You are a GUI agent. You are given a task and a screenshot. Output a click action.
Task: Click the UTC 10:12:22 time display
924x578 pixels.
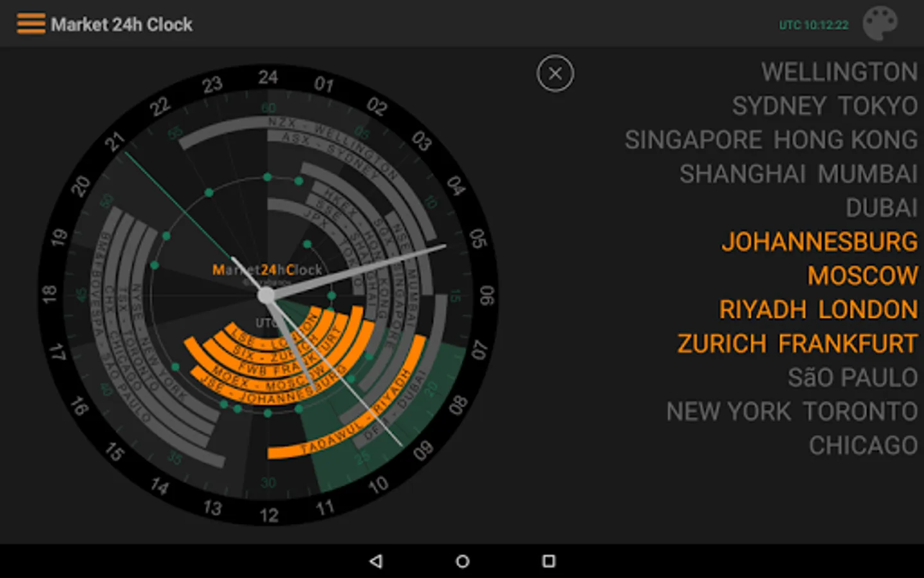click(814, 25)
